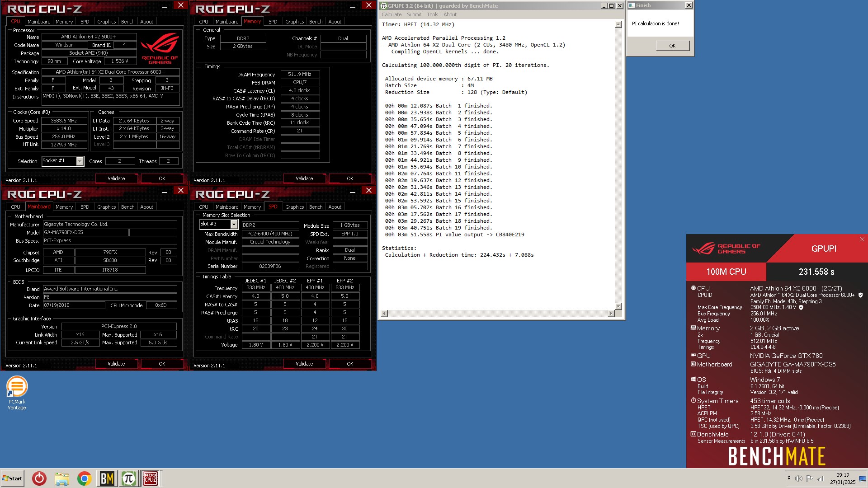Viewport: 868px width, 488px height.
Task: Click 100M CPU label in BenchMate panel
Action: pos(726,272)
